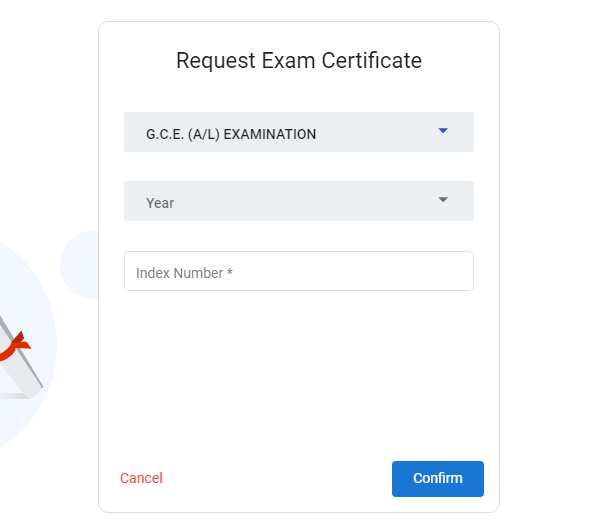Click the Request Exam Certificate heading

pos(299,61)
